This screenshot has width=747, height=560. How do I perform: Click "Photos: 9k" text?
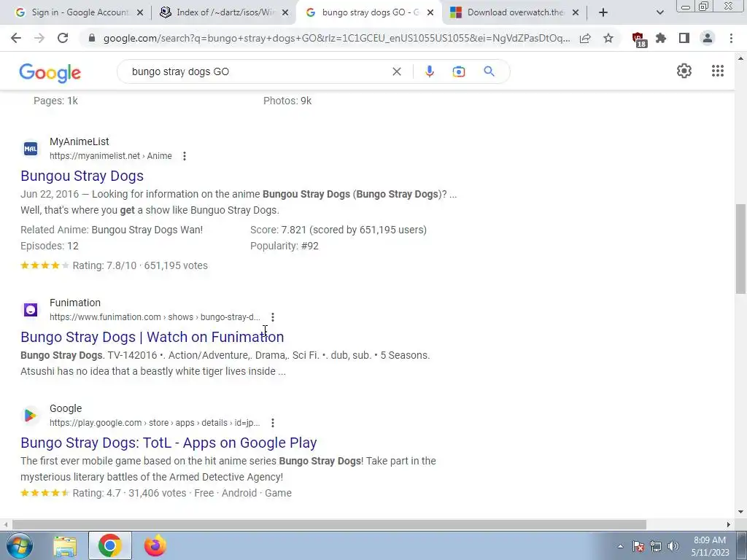click(x=287, y=101)
